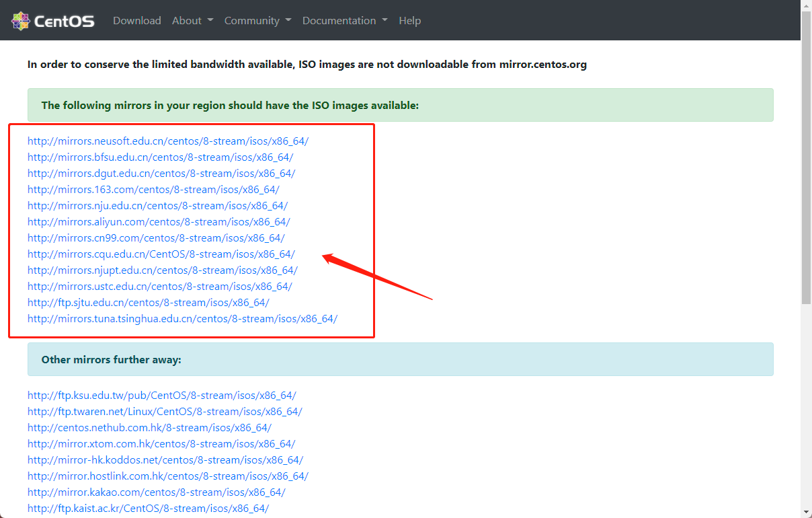The height and width of the screenshot is (518, 812).
Task: Expand the About dropdown menu
Action: tap(192, 21)
